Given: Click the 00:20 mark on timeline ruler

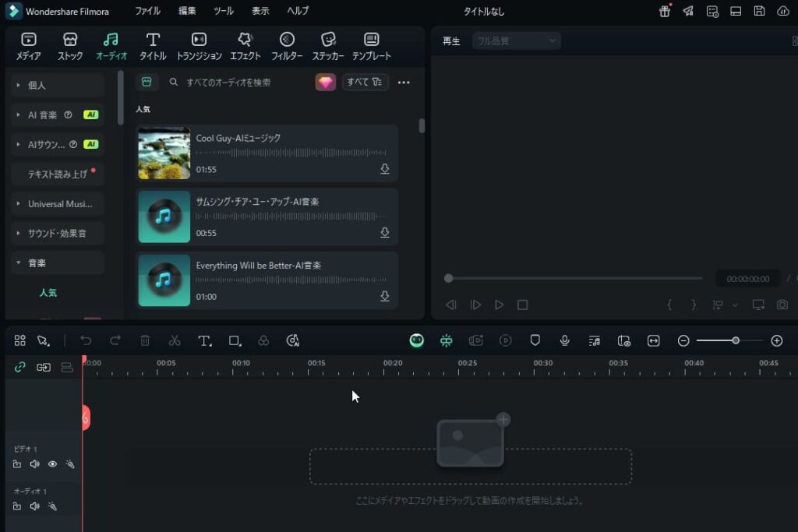Looking at the screenshot, I should (393, 363).
